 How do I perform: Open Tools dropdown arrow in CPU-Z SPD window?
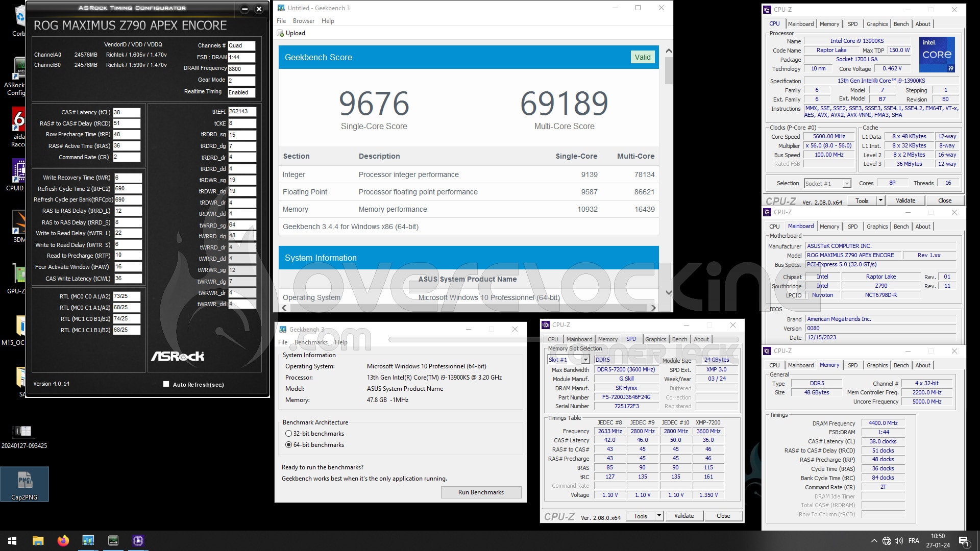coord(659,516)
